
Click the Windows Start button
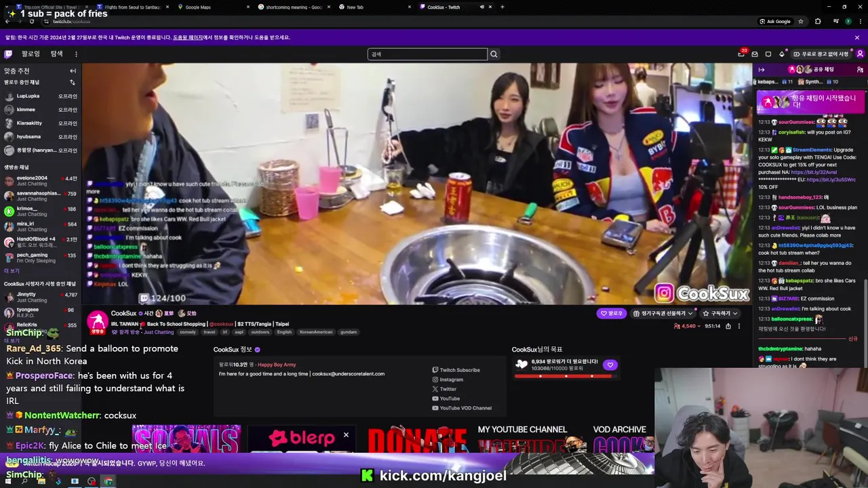(x=8, y=481)
